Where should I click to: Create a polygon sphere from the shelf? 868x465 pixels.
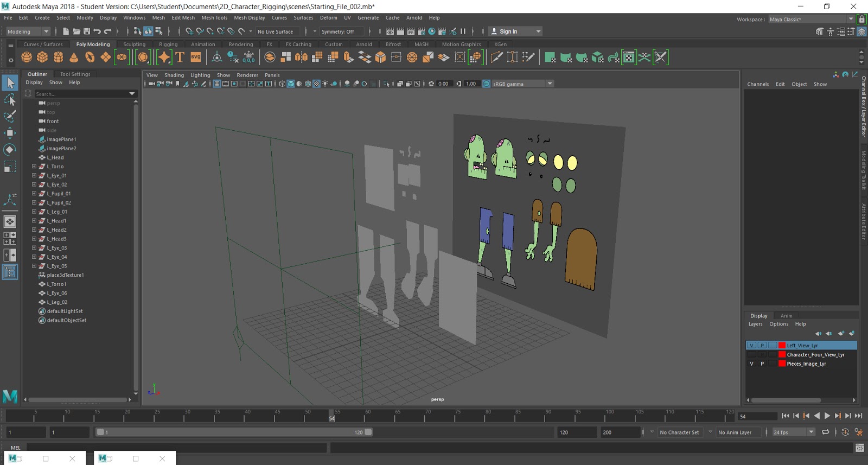pos(27,57)
